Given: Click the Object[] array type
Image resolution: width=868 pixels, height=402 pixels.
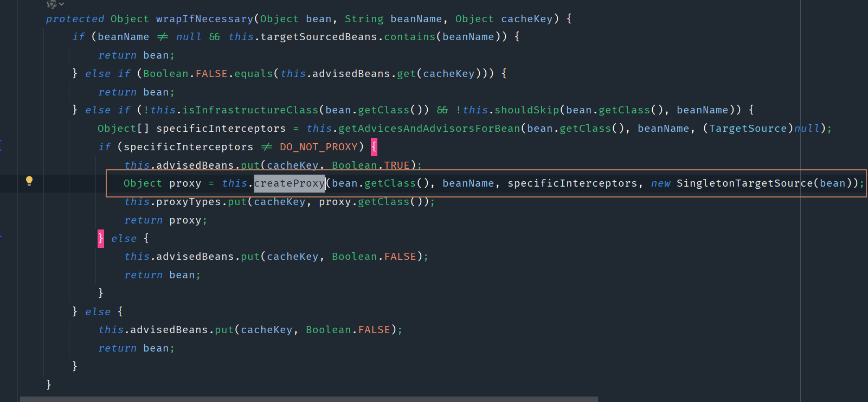Looking at the screenshot, I should 123,129.
